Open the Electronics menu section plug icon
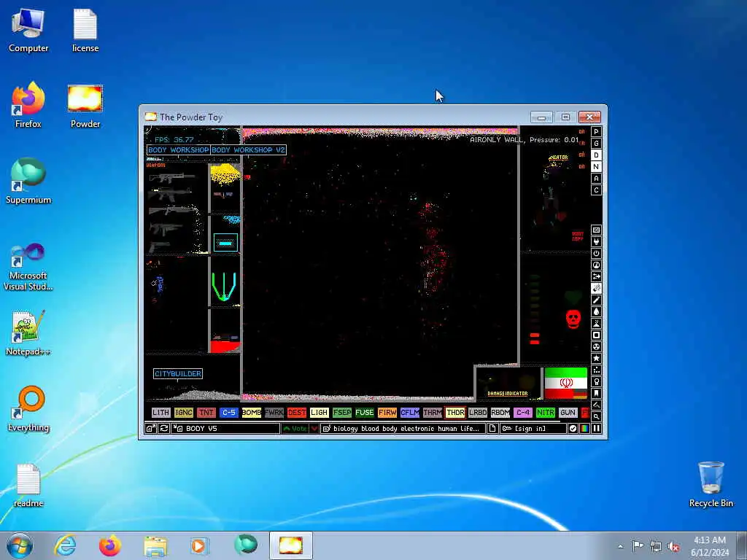This screenshot has width=747, height=560. (x=596, y=242)
